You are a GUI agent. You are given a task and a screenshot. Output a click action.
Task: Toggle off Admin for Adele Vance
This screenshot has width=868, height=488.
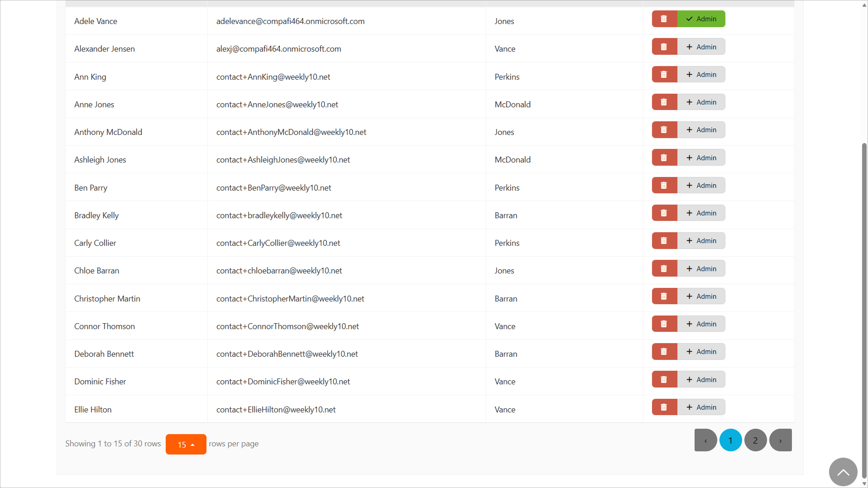pos(701,19)
